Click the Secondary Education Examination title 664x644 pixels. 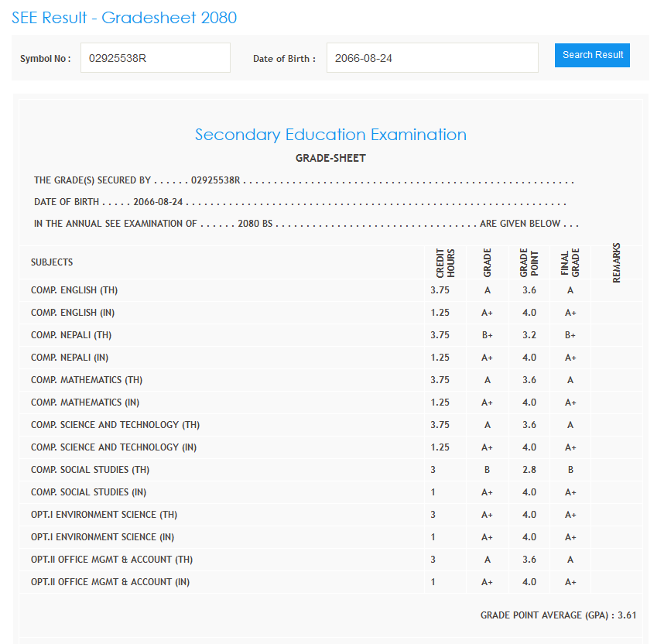pyautogui.click(x=330, y=135)
